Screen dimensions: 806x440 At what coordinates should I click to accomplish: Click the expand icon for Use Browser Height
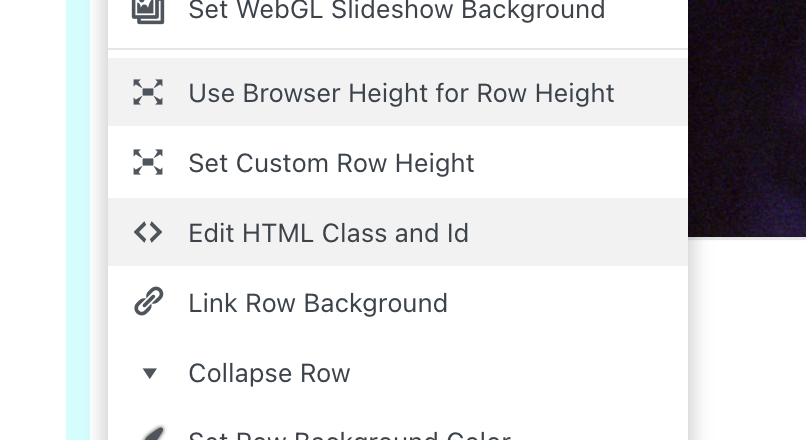[x=148, y=93]
